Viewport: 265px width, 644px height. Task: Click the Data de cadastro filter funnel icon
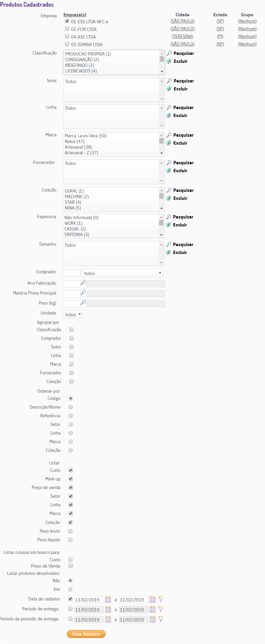(161, 599)
